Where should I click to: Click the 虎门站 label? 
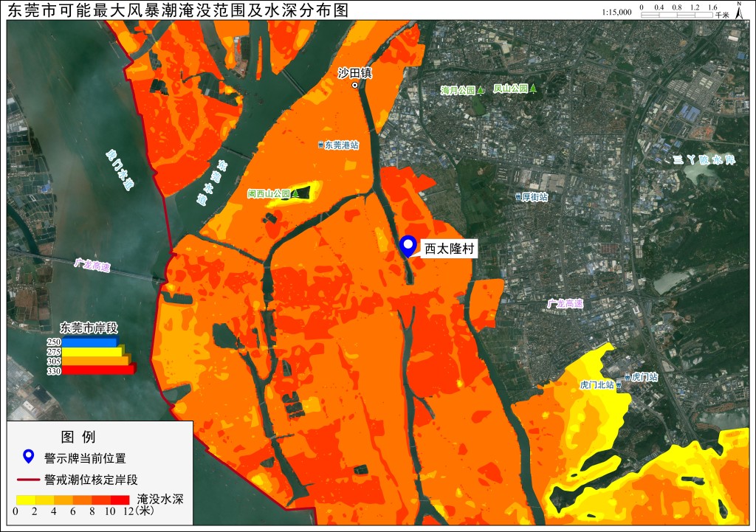[x=645, y=377]
